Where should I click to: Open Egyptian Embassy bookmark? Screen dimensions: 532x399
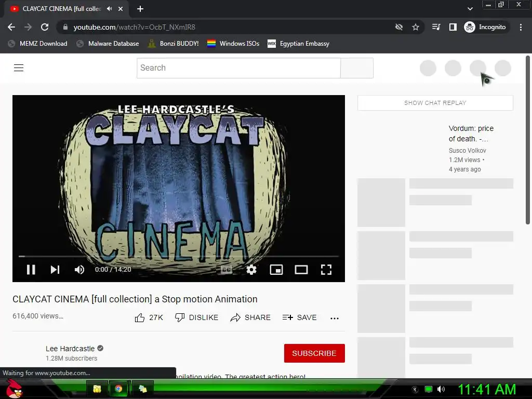(x=299, y=44)
